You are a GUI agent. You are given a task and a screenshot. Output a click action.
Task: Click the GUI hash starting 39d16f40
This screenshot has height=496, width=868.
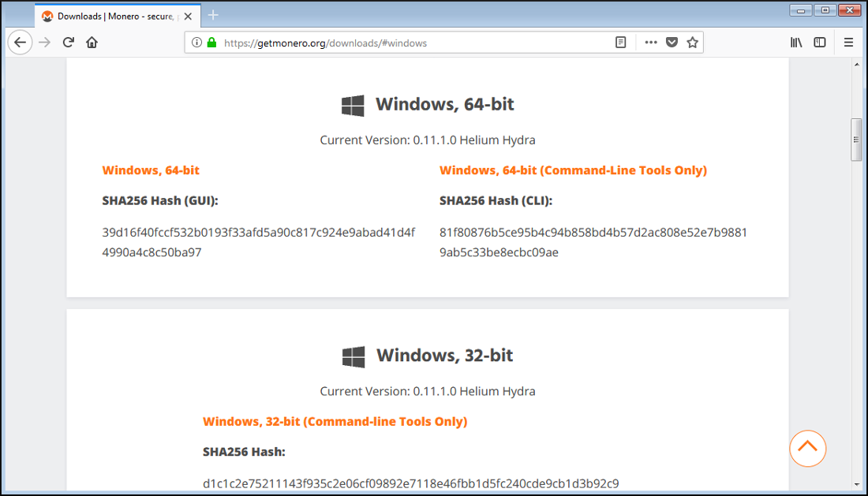pyautogui.click(x=259, y=242)
